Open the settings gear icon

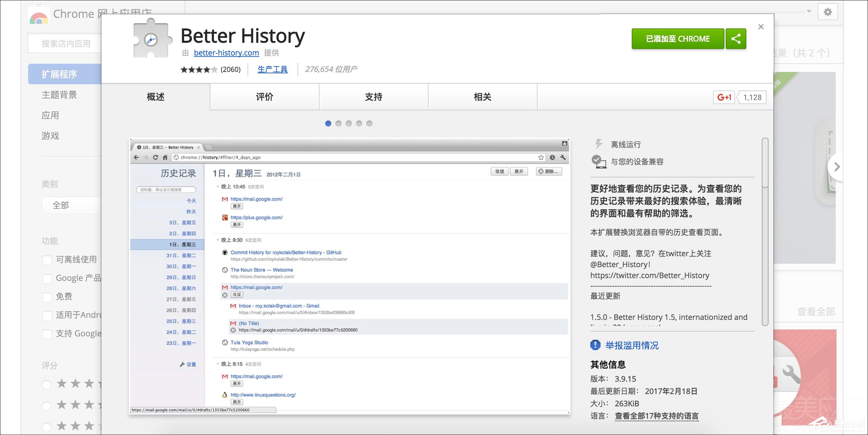[x=828, y=12]
